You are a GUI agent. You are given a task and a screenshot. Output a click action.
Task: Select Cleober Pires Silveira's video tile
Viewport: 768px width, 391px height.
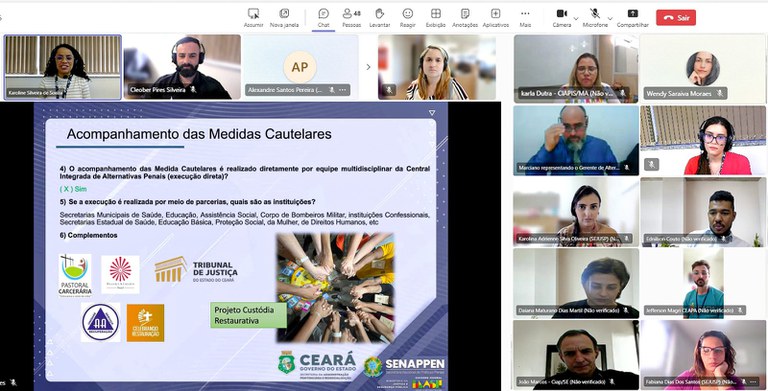pos(182,67)
